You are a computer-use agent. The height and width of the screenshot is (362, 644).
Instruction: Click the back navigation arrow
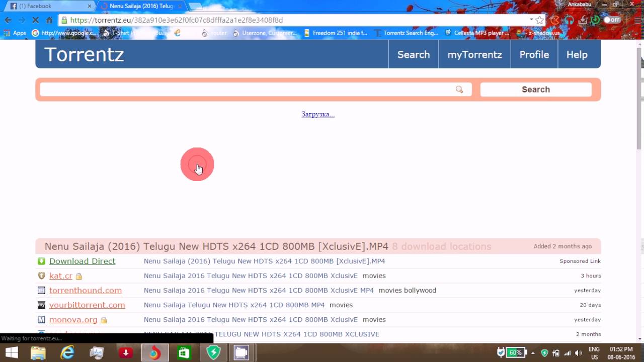tap(8, 20)
